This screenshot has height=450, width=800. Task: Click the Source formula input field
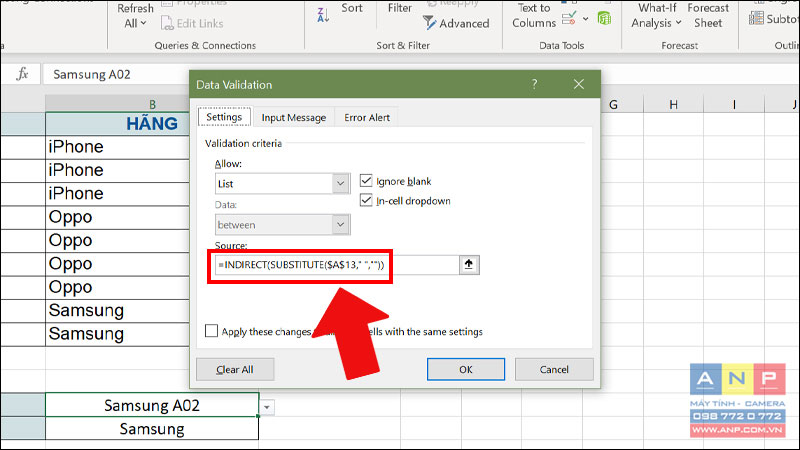coord(337,264)
